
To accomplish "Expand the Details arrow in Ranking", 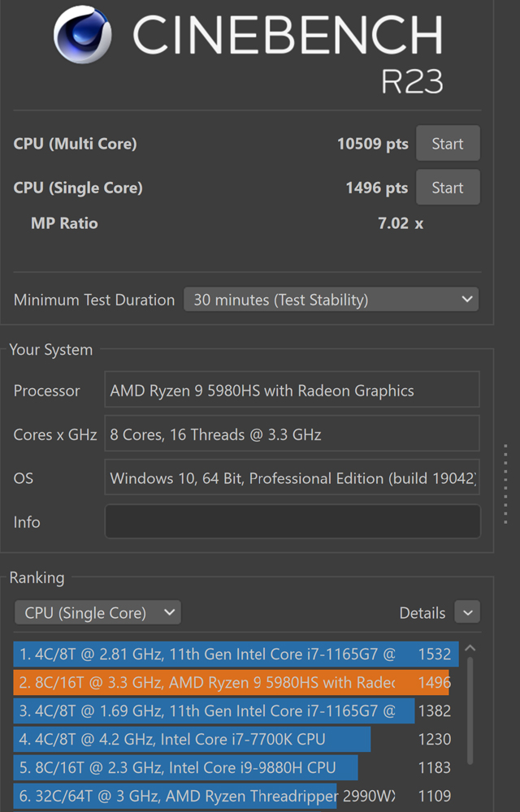I will click(467, 613).
